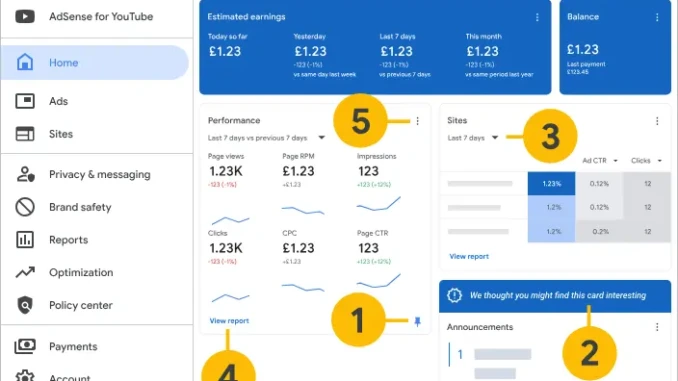Click the Today so far earnings amount
Screen dimensions: 678x381
coord(225,51)
